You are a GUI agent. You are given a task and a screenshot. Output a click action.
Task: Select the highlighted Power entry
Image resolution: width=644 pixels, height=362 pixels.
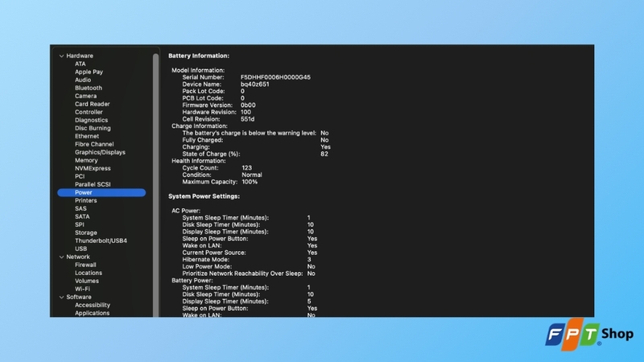(101, 192)
